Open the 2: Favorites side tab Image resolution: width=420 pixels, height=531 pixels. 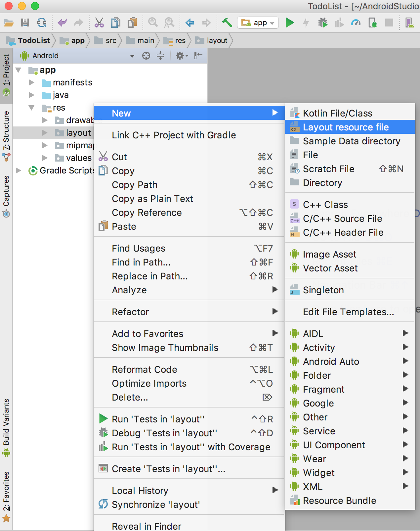pos(6,497)
